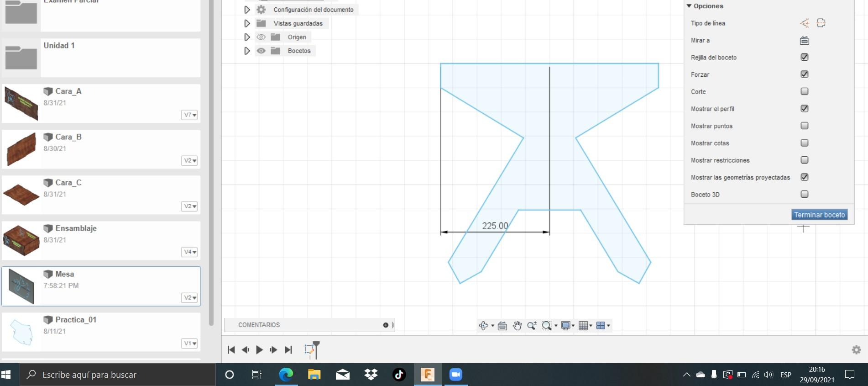The image size is (868, 386).
Task: Enable Mostrar restricciones checkbox
Action: click(x=805, y=160)
